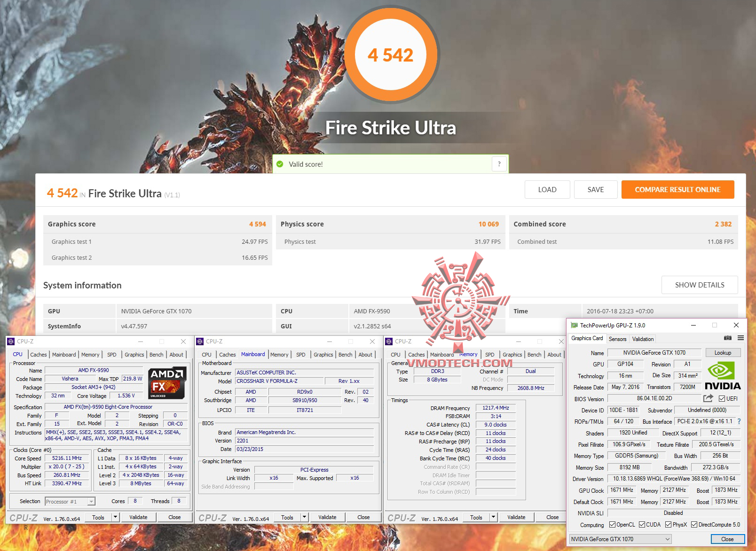Click the camera screenshot icon in GPU-Z
This screenshot has height=551, width=756.
tap(727, 338)
